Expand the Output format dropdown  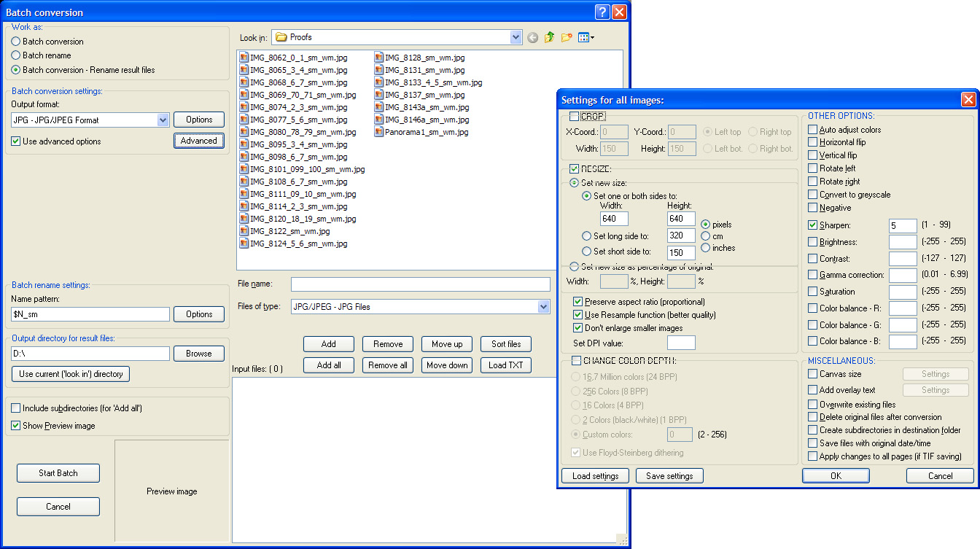coord(163,120)
